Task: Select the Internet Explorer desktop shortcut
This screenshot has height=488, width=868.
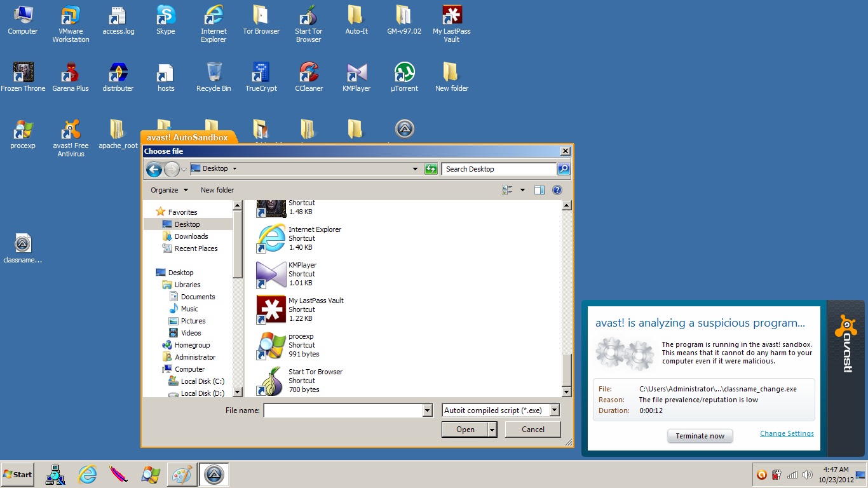Action: pos(214,24)
